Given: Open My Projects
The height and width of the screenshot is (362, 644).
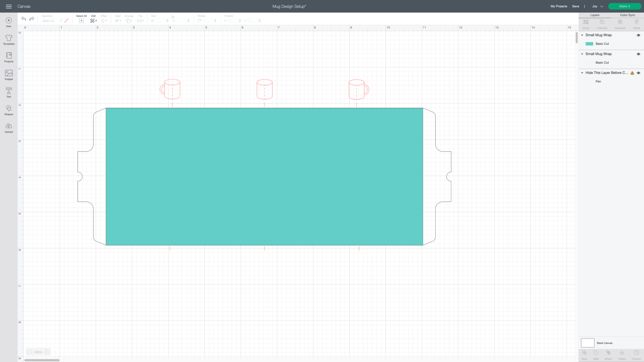Looking at the screenshot, I should point(559,6).
